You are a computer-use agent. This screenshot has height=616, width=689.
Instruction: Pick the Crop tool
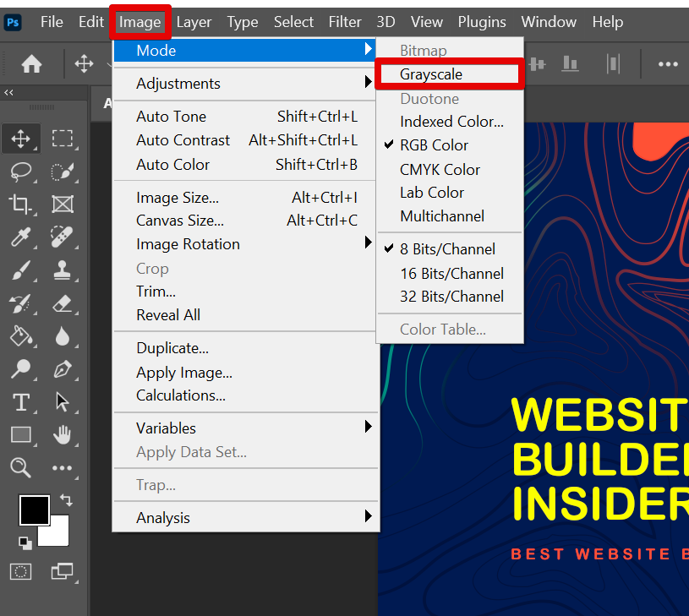point(20,204)
